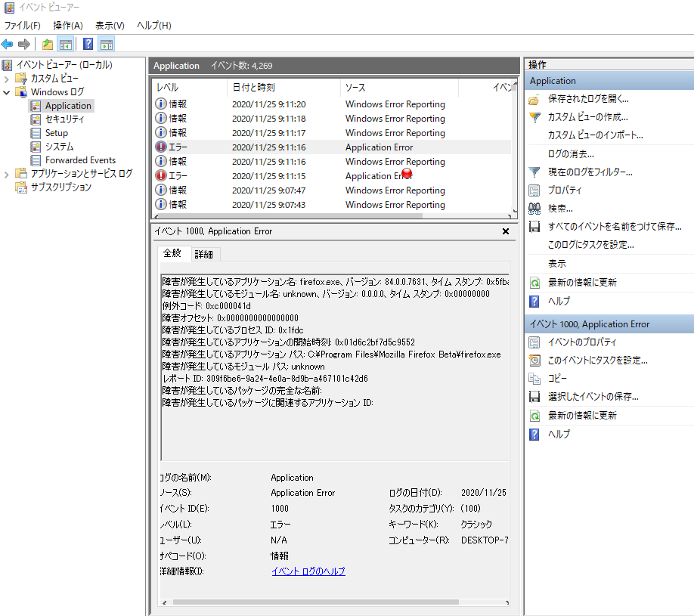Expand the カスタム ビュー tree node
Screen dimensions: 694x616
tap(8, 79)
